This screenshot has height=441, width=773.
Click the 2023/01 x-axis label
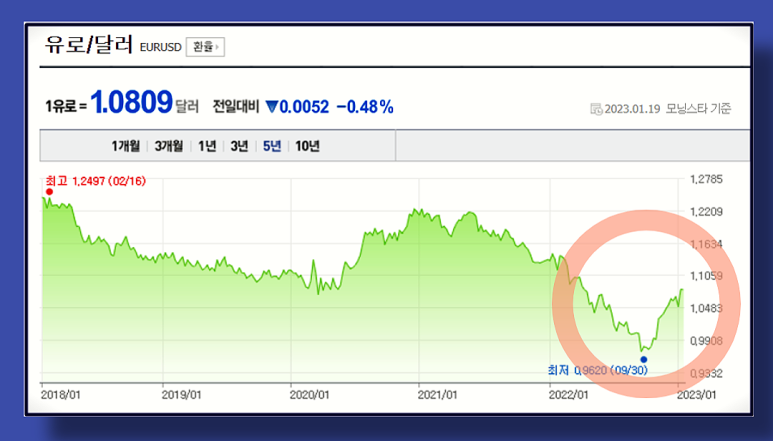697,395
